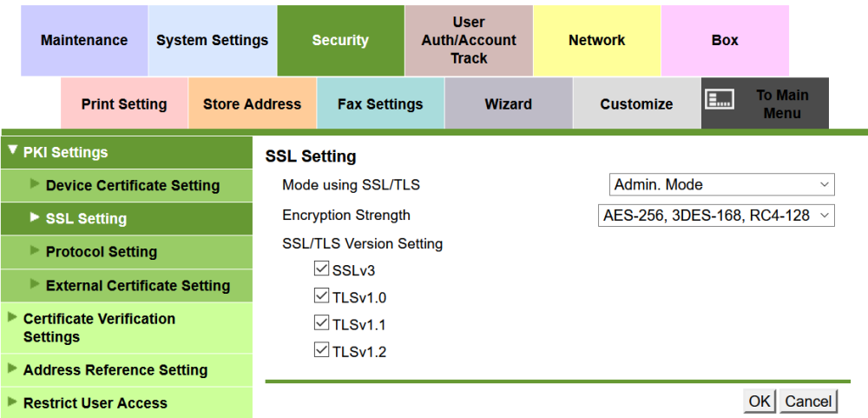Viewport: 868px width, 418px height.
Task: Switch to the Maintenance tab
Action: click(84, 40)
